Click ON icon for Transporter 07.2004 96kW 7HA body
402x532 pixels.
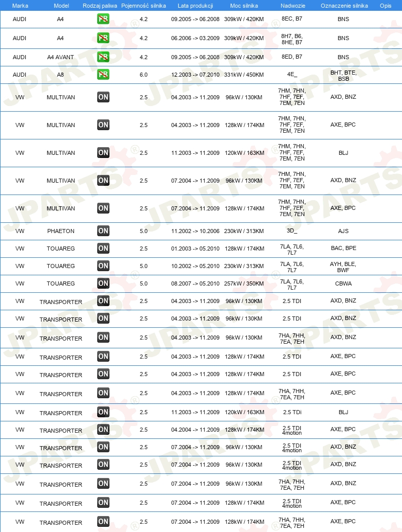point(103,484)
